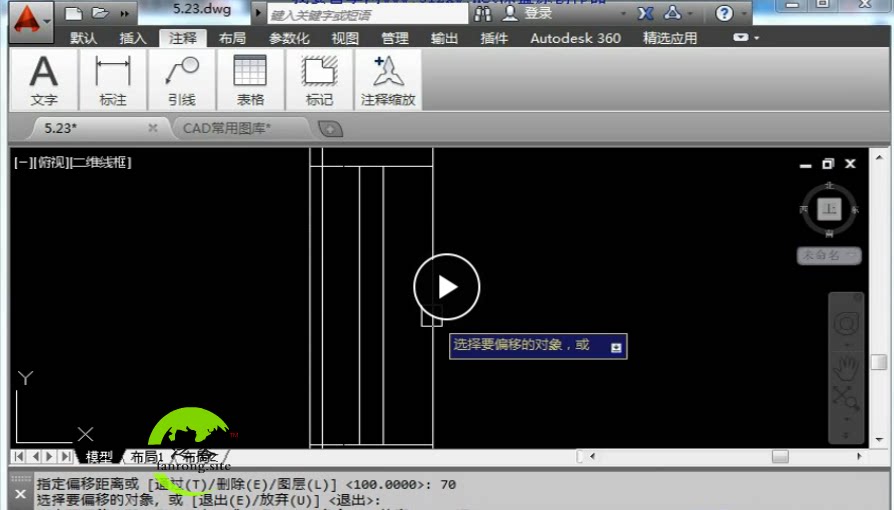
Task: Click the 注释缩放 annotation scaling panel
Action: coord(388,79)
